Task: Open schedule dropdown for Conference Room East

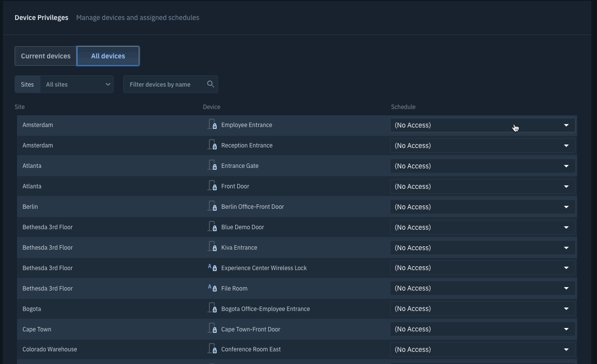Action: coord(483,349)
